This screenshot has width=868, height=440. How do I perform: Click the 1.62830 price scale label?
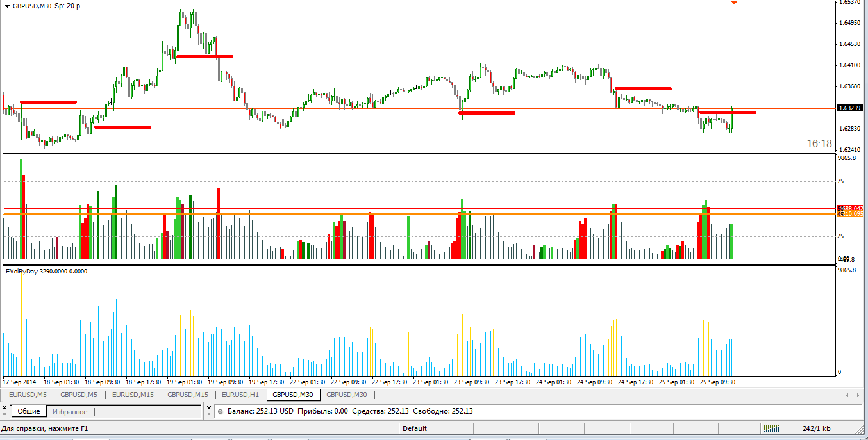pos(849,129)
